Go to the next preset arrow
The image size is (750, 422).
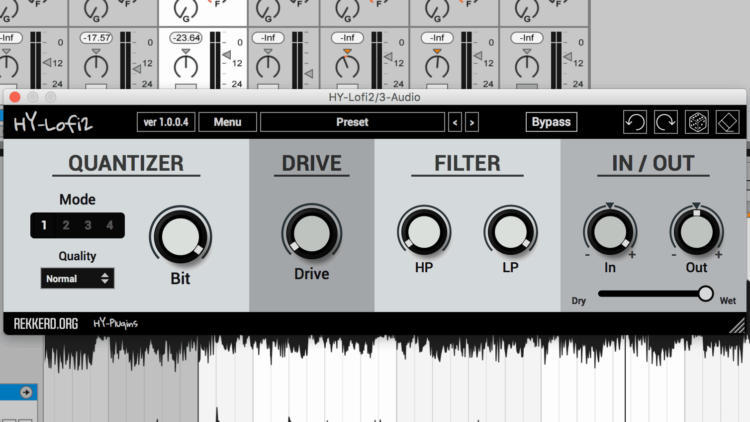472,122
